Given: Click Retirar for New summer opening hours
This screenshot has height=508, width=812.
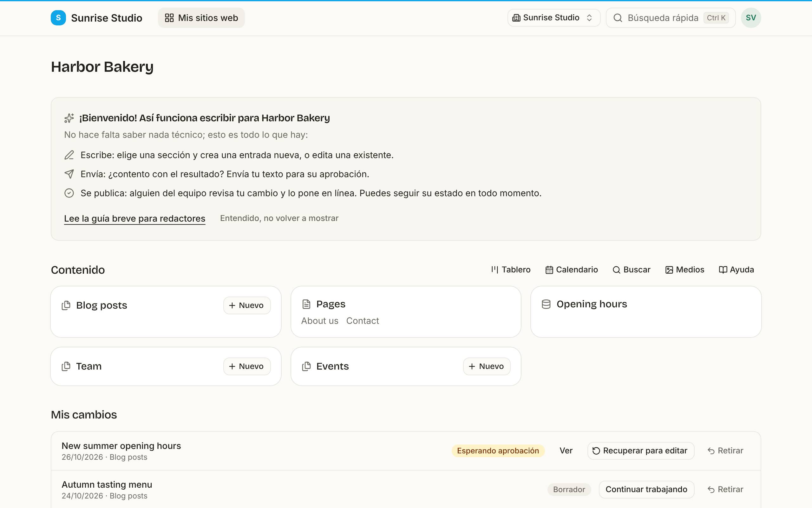Looking at the screenshot, I should click(x=725, y=451).
